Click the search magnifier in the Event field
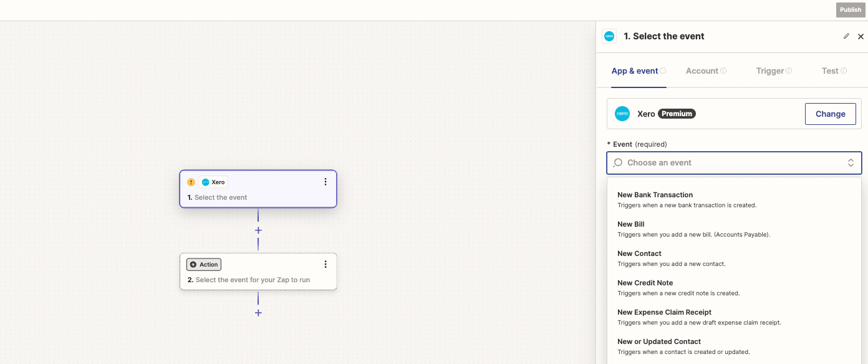The image size is (868, 364). [x=617, y=163]
